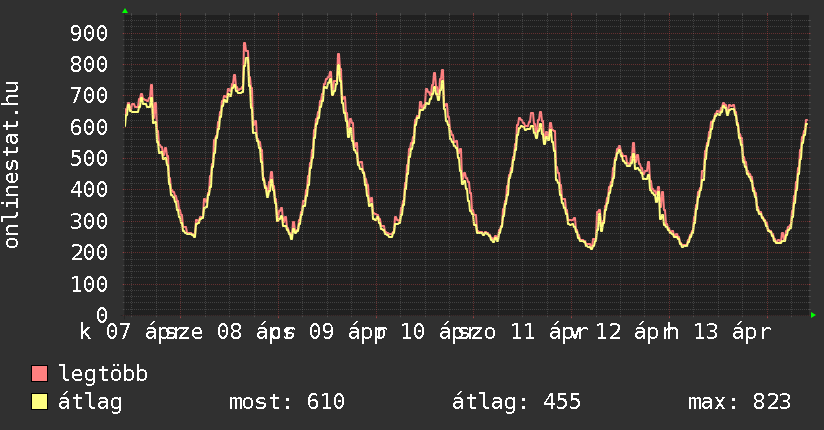Screen dimensions: 824x430
Task: Click the 500 label on the y-axis
Action: [x=89, y=159]
